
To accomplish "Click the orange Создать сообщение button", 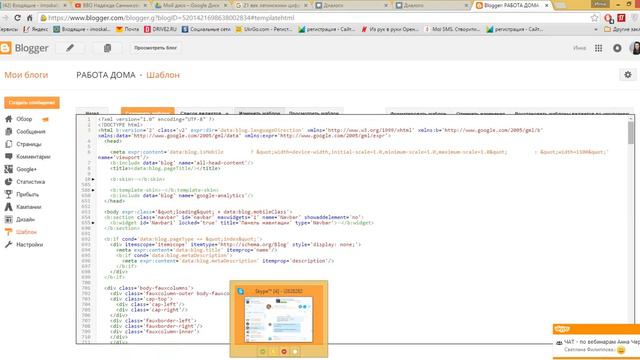I will [x=32, y=103].
